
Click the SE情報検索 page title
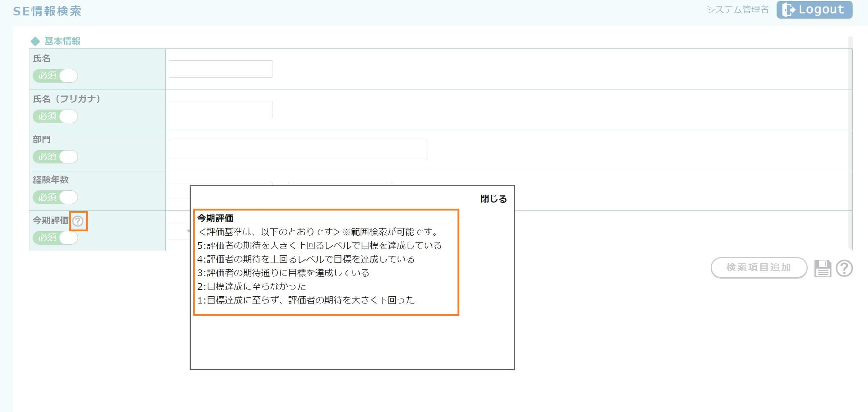click(x=47, y=11)
